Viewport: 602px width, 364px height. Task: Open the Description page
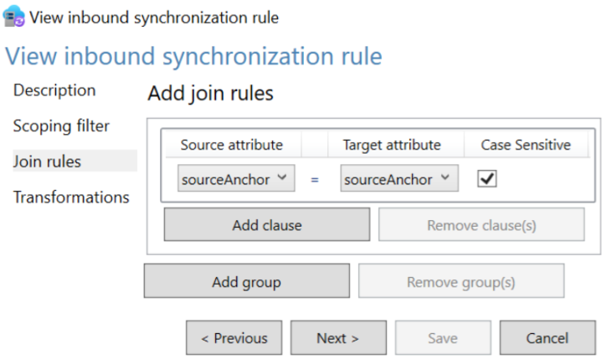point(54,90)
